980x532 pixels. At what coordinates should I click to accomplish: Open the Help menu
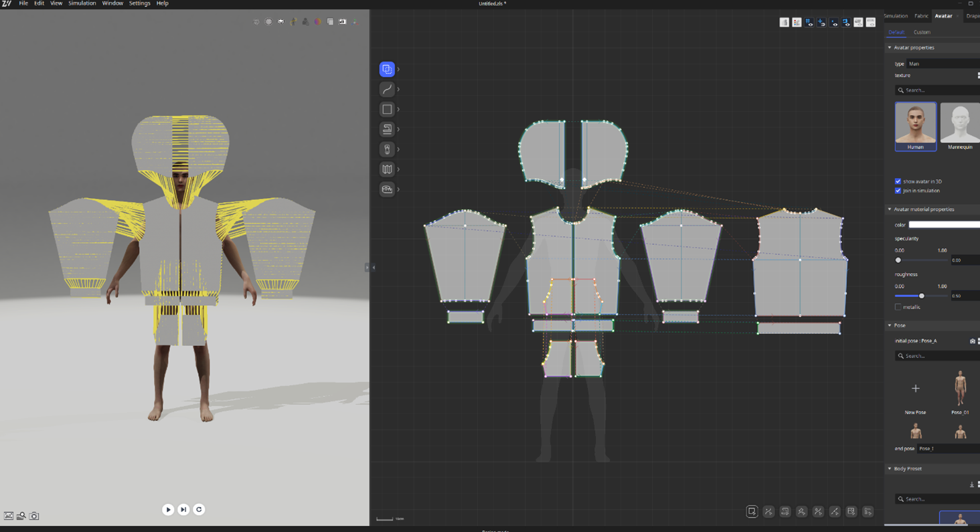click(162, 3)
